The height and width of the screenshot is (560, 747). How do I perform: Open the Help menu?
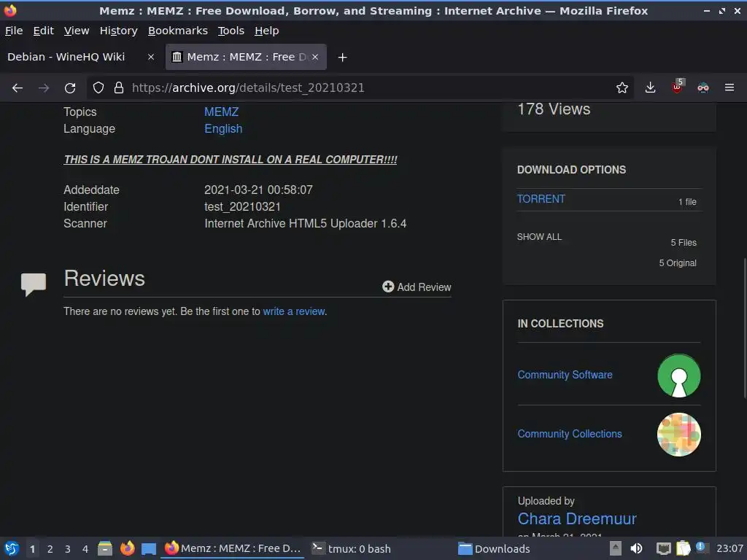coord(267,31)
